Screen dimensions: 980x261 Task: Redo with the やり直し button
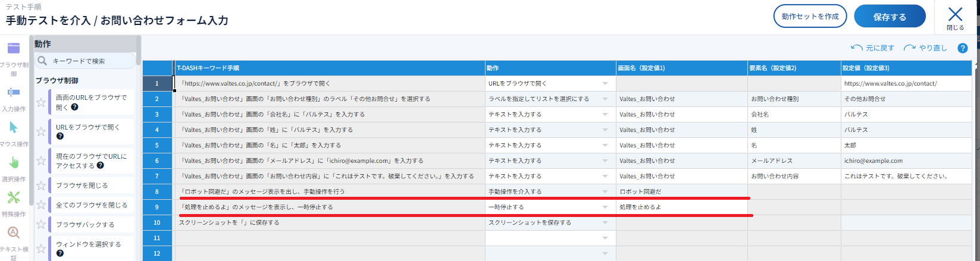pyautogui.click(x=925, y=48)
